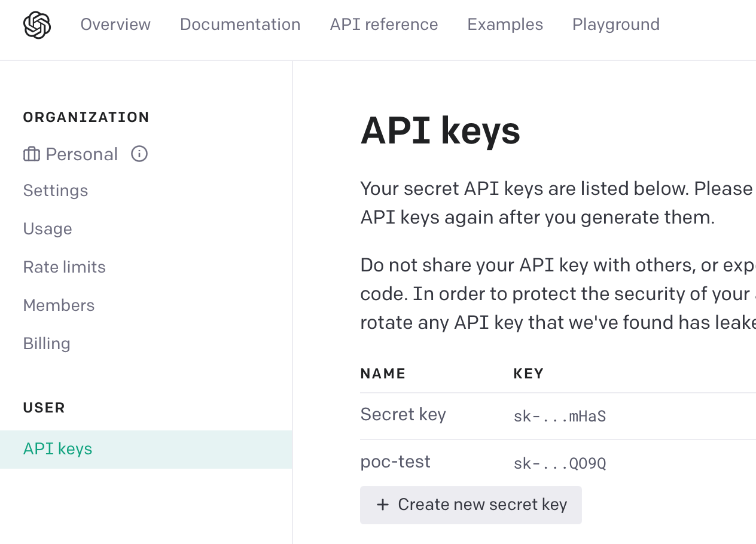Open the API reference tab
This screenshot has height=544, width=756.
[384, 25]
